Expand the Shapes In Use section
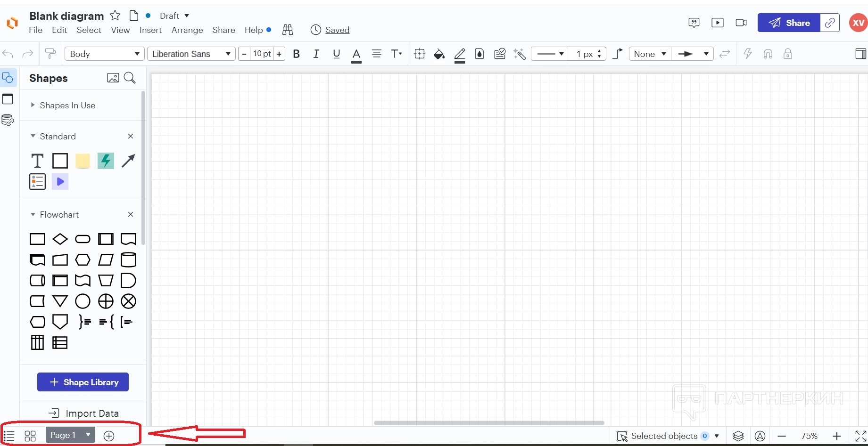868x446 pixels. click(67, 105)
